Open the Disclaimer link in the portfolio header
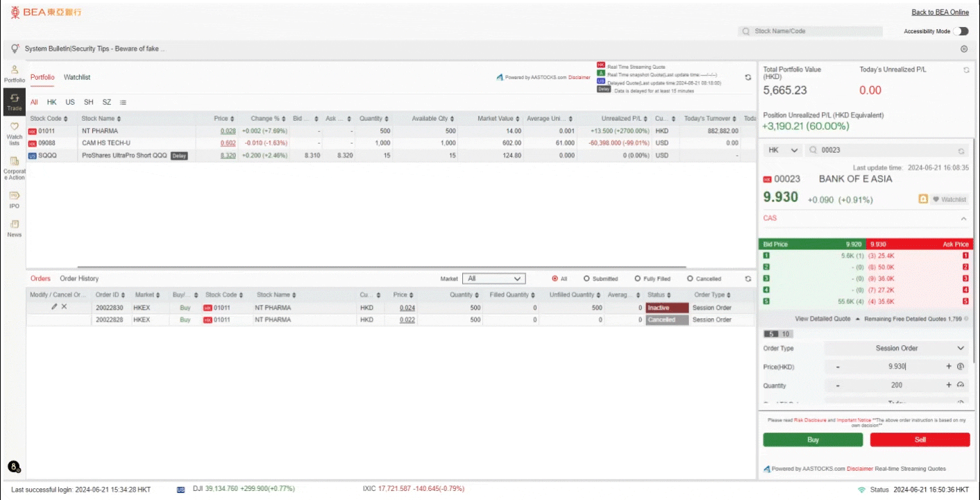 tap(579, 78)
